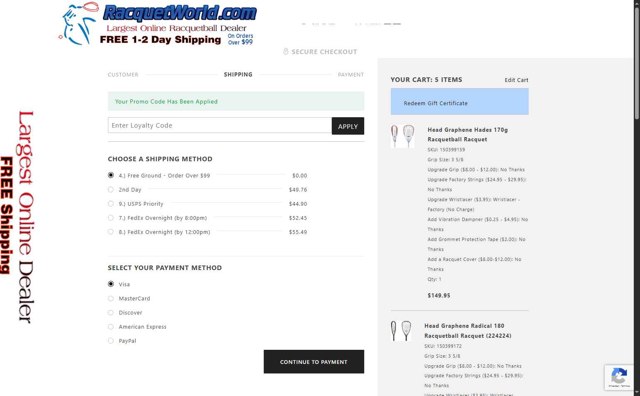Click the 'Choose a Shipping Method' heading
Image resolution: width=640 pixels, height=396 pixels.
160,159
